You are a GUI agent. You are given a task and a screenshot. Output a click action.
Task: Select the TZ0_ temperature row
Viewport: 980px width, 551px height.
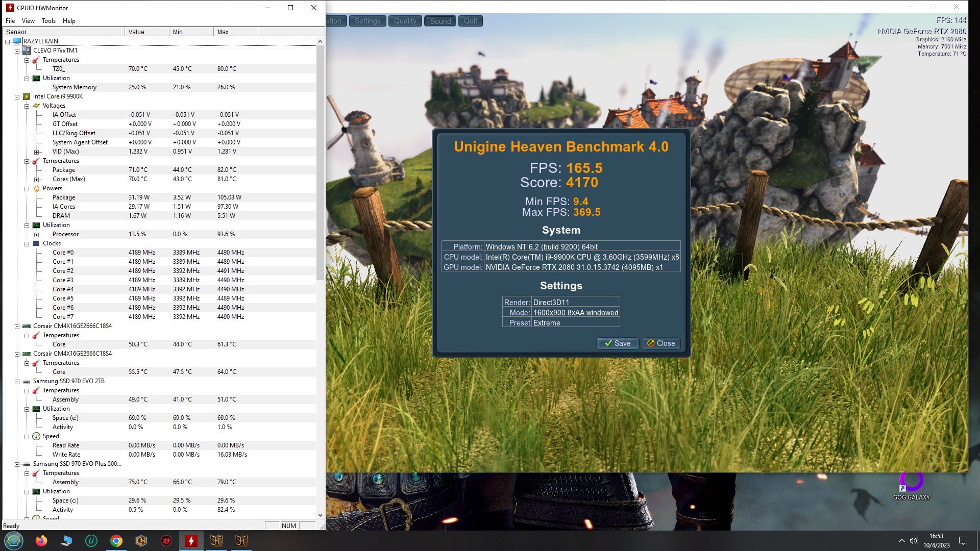coord(159,69)
